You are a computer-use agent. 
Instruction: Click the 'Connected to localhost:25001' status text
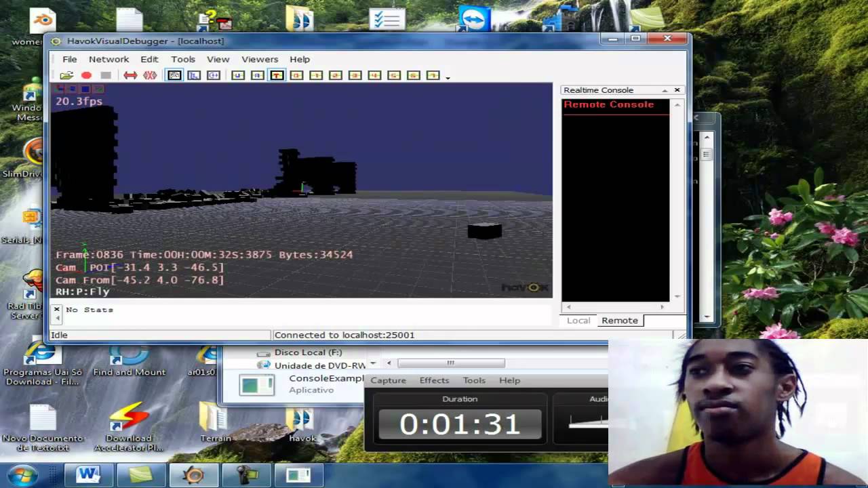pos(344,335)
